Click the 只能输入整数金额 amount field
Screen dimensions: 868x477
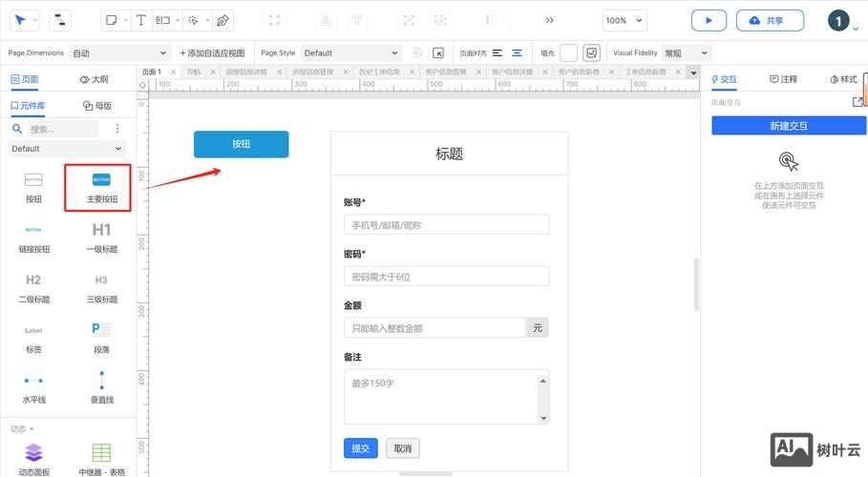[434, 327]
